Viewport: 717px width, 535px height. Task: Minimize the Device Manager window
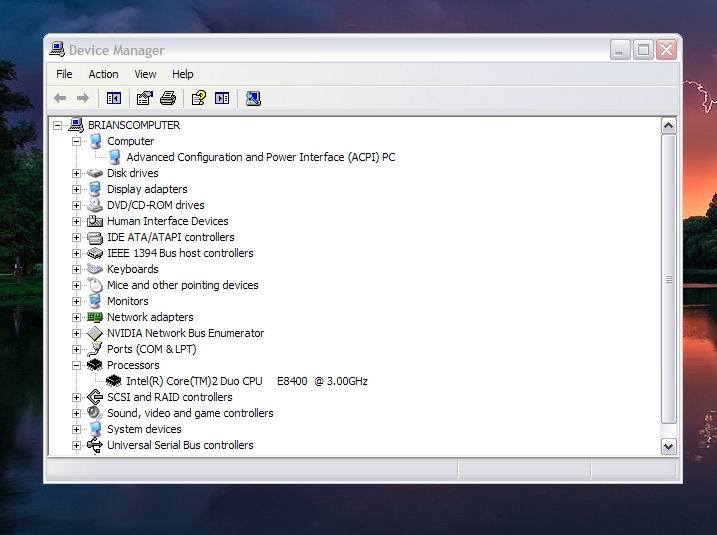[x=620, y=49]
